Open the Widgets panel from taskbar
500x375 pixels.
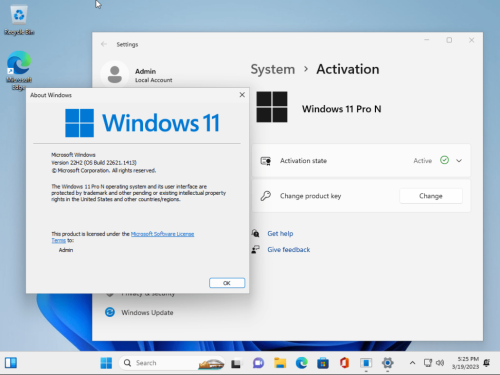11,363
